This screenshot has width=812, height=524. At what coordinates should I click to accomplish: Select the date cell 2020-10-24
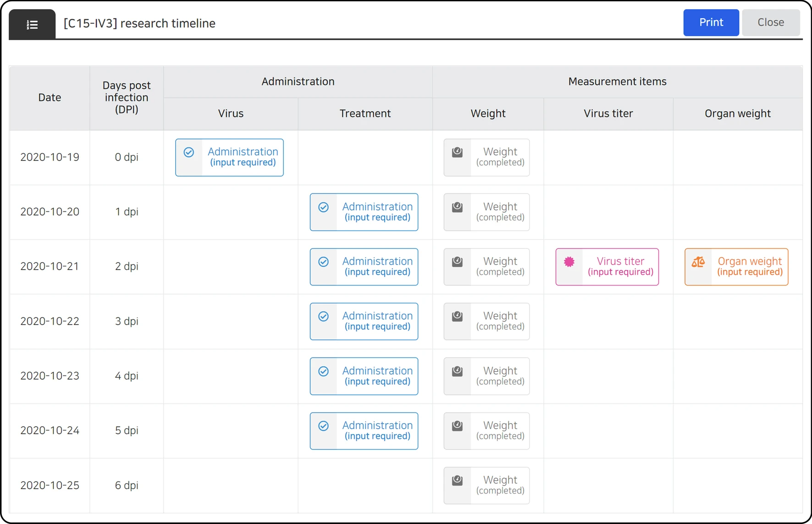[50, 430]
